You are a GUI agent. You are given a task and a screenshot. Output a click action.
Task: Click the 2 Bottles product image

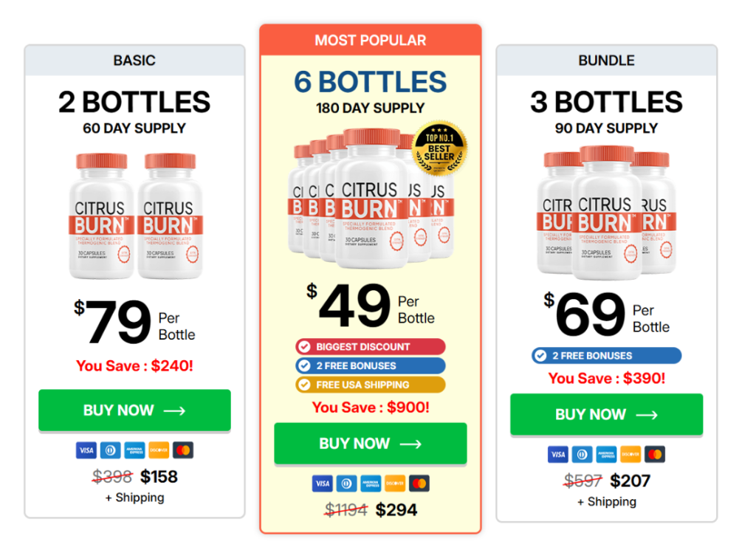134,216
